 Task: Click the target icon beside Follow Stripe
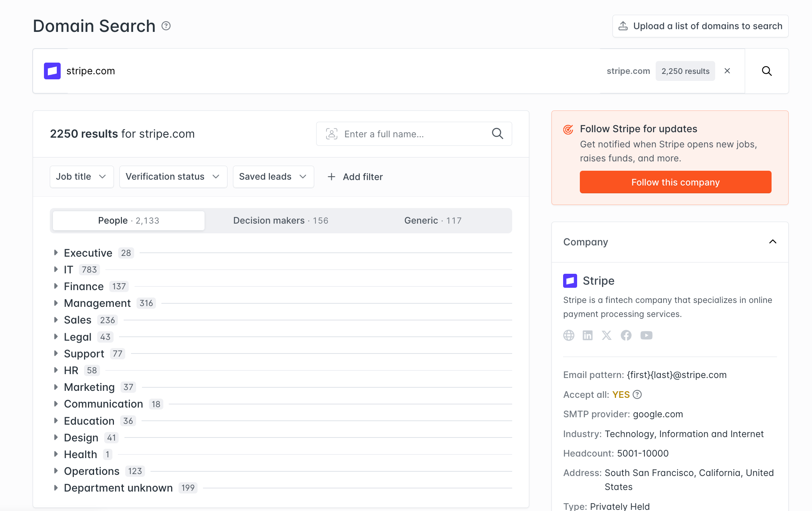(x=568, y=129)
